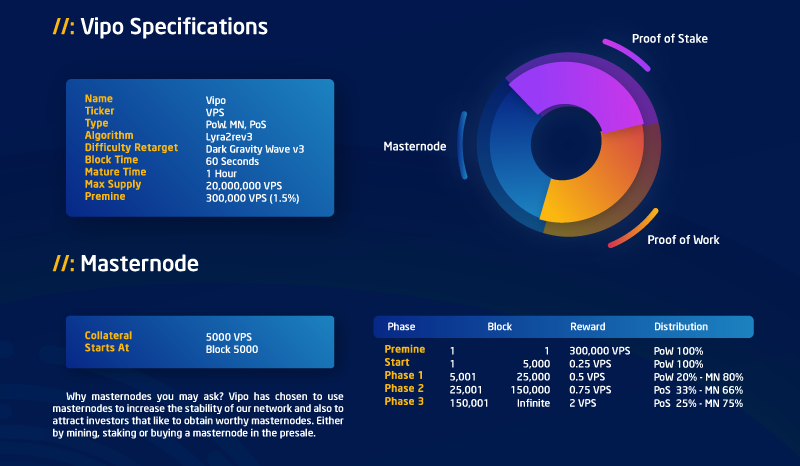Screen dimensions: 800x466
Task: Click the "20,000,000 VPS" max supply value
Action: 244,186
